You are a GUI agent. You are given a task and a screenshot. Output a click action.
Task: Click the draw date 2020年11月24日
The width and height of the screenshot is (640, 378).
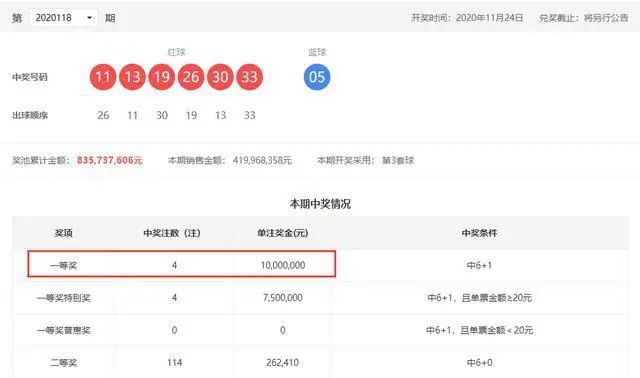[x=489, y=18]
